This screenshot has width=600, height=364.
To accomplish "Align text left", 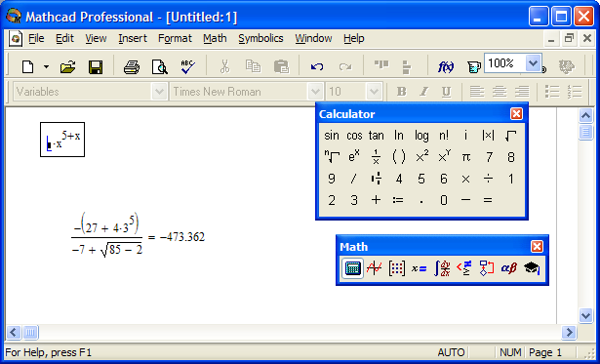I will point(477,92).
